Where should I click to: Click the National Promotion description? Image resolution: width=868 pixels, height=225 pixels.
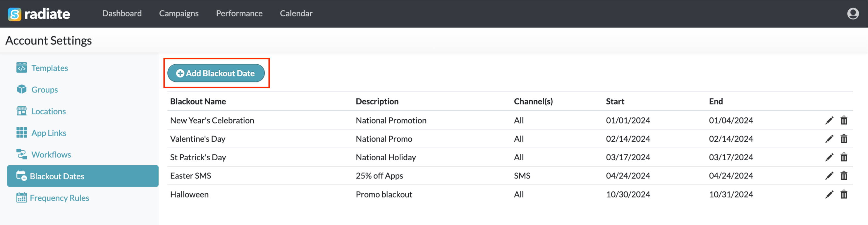pyautogui.click(x=391, y=120)
